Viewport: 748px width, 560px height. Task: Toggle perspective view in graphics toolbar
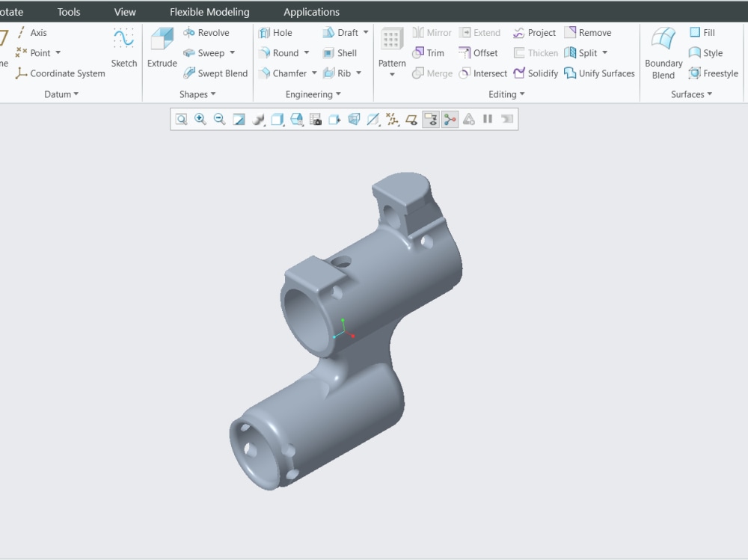coord(354,119)
